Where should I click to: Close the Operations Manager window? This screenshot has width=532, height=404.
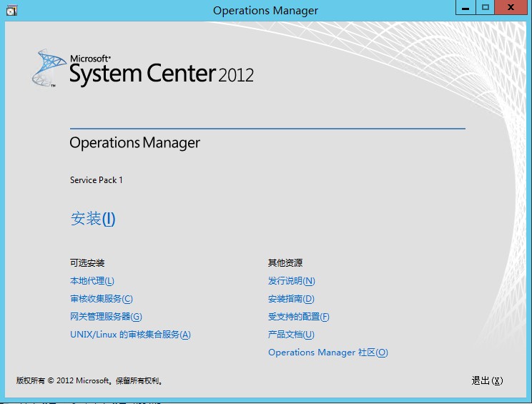click(x=511, y=7)
